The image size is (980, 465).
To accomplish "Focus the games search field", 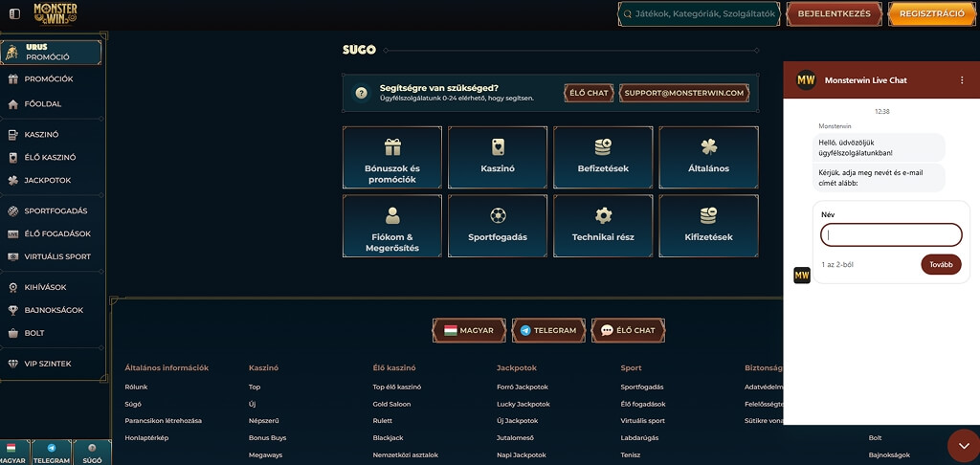I will [699, 13].
